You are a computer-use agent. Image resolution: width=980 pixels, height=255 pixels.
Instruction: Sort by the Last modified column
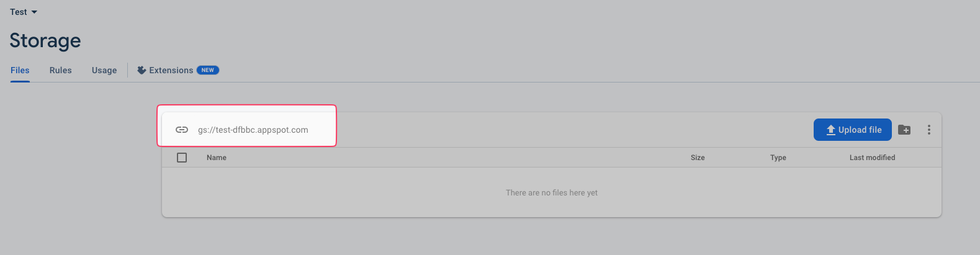(x=872, y=158)
